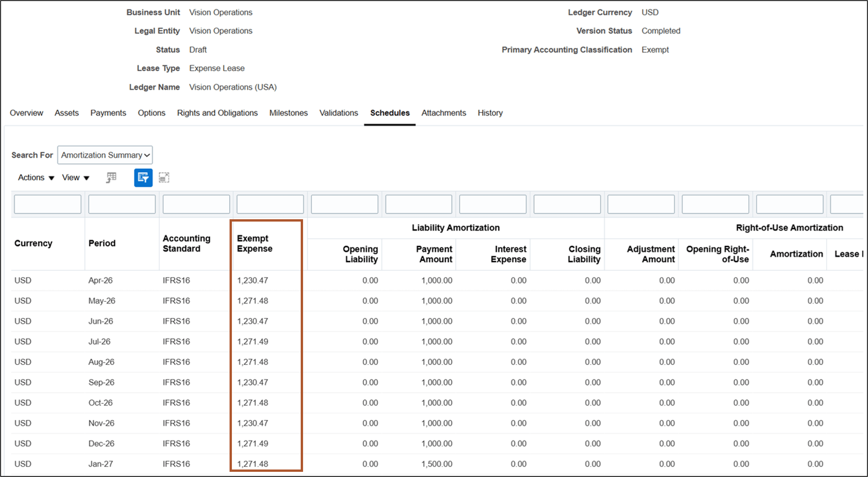Image resolution: width=868 pixels, height=477 pixels.
Task: Select the Dec-26 period cell
Action: coord(101,443)
